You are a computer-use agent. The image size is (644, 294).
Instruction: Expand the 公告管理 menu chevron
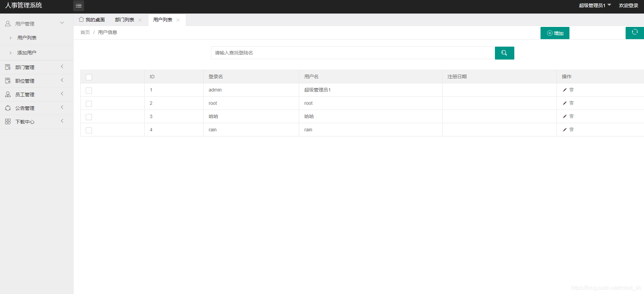(x=62, y=107)
